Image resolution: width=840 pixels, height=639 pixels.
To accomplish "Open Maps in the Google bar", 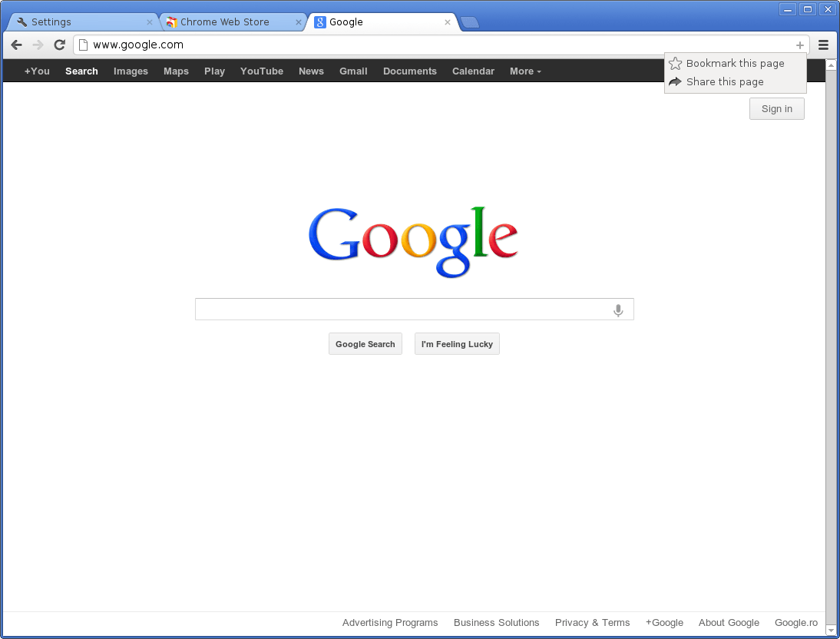I will click(x=177, y=71).
